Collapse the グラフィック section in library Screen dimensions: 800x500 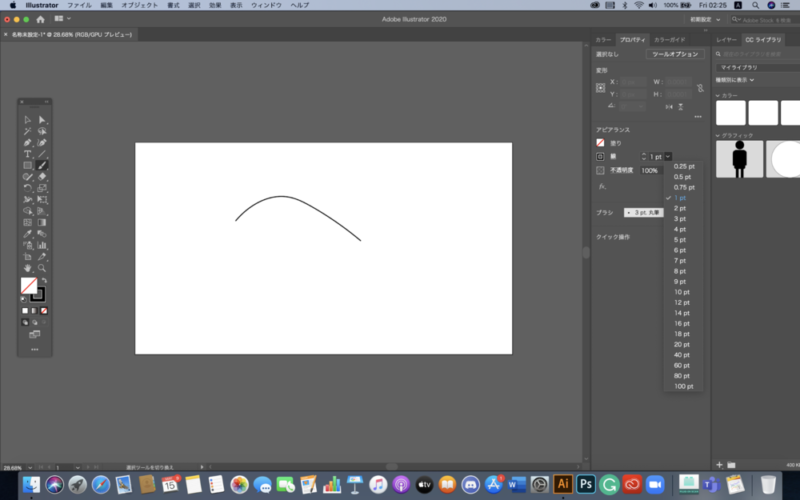pyautogui.click(x=718, y=136)
